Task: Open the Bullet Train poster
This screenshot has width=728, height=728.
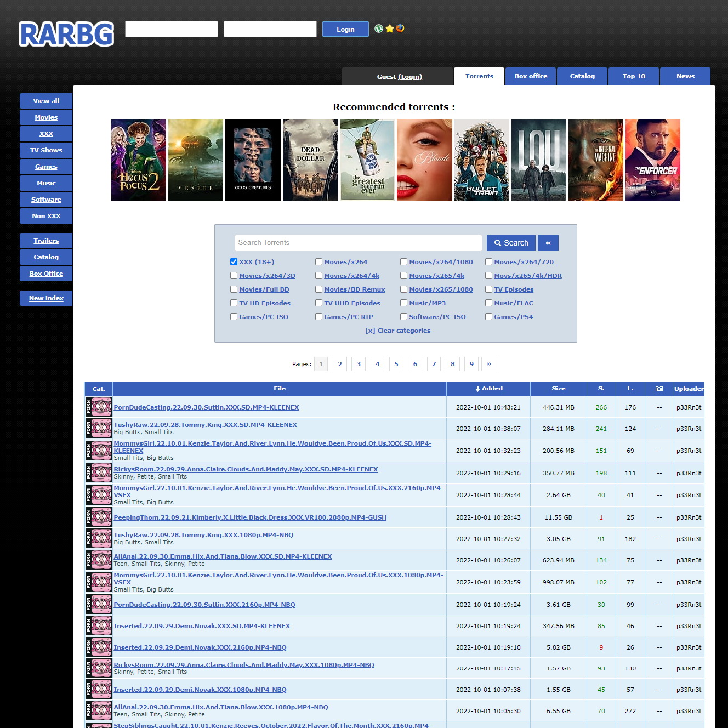Action: [481, 160]
